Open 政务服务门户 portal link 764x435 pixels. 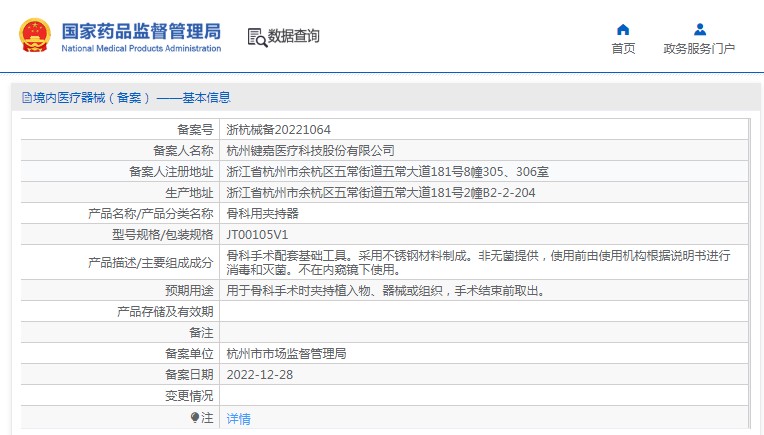click(699, 49)
